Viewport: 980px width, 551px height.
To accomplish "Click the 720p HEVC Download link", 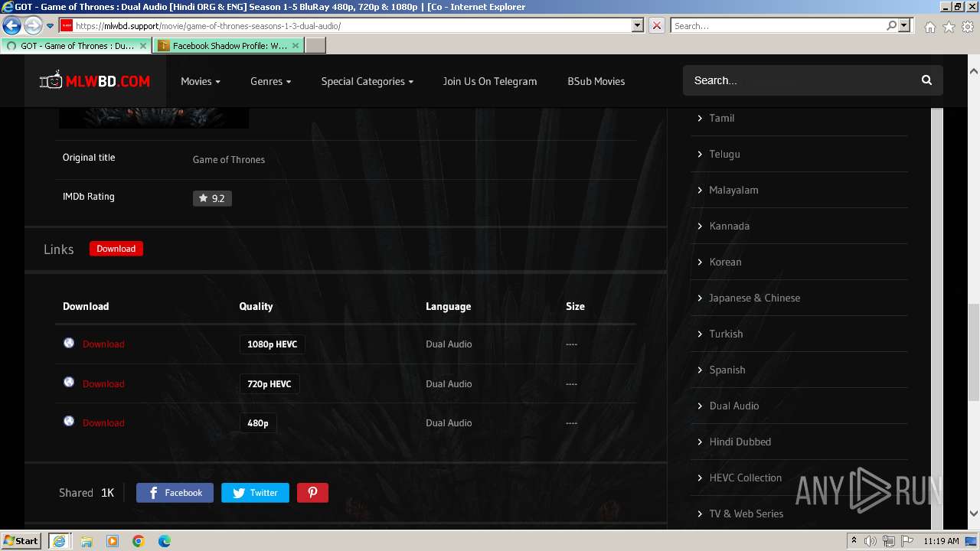I will [x=103, y=384].
